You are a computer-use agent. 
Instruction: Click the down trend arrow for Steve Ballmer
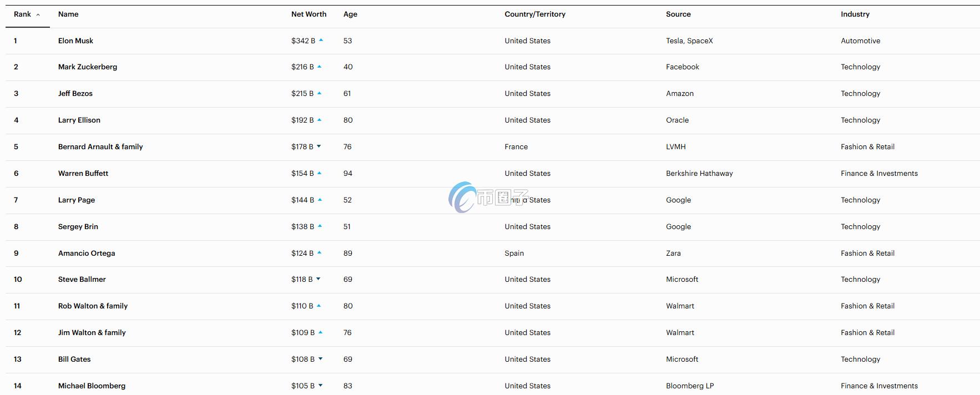[x=319, y=279]
